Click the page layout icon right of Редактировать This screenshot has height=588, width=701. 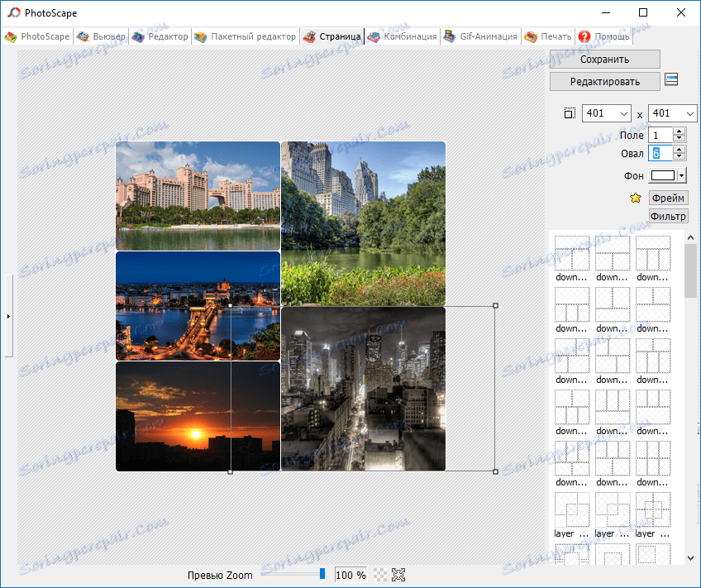click(671, 80)
